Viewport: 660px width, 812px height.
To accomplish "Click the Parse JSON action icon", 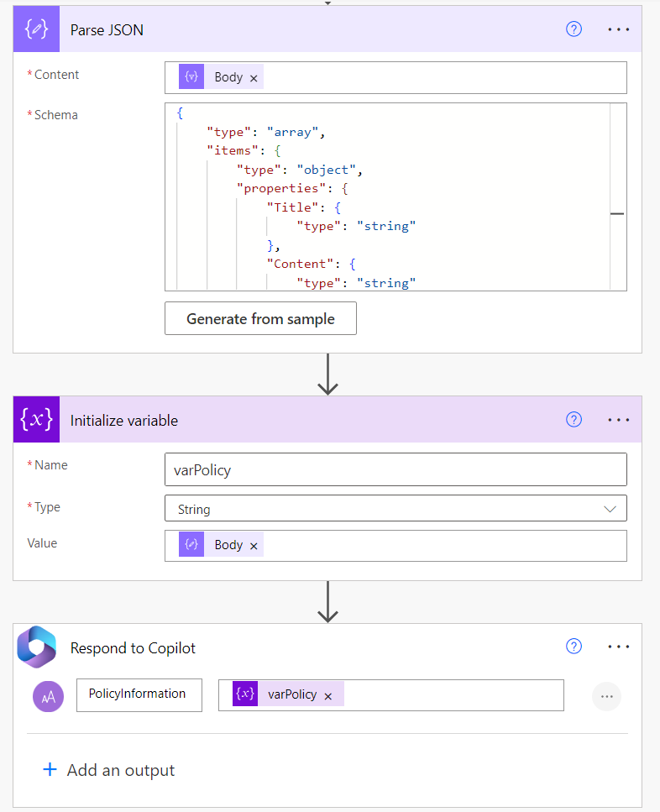I will 37,30.
